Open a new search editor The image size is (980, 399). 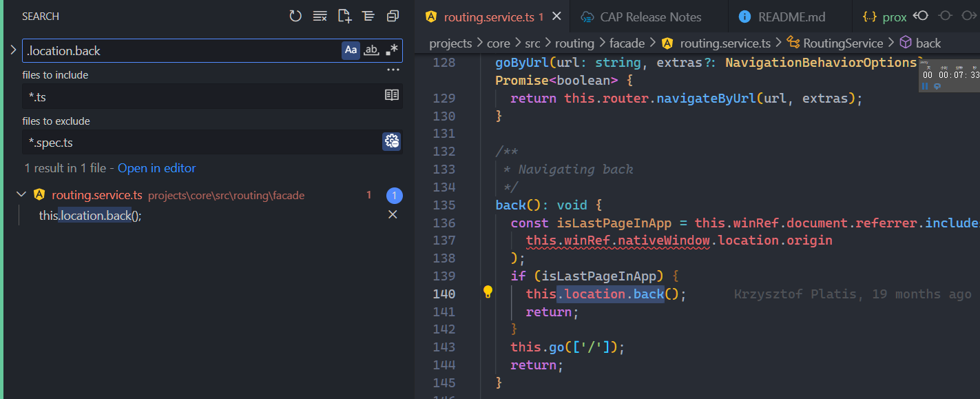click(344, 16)
